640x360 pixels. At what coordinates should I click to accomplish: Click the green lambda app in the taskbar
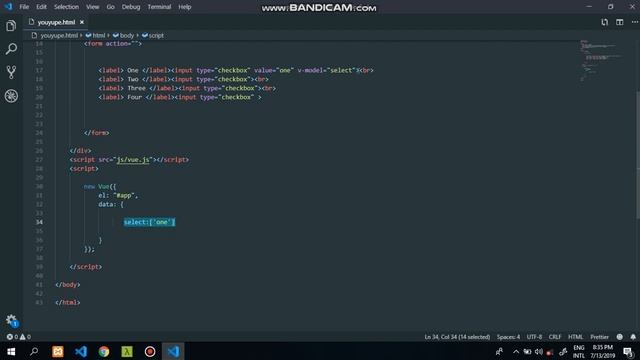click(x=127, y=351)
